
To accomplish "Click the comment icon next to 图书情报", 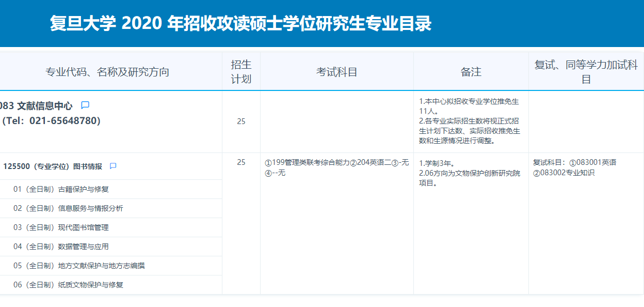I will pyautogui.click(x=113, y=166).
